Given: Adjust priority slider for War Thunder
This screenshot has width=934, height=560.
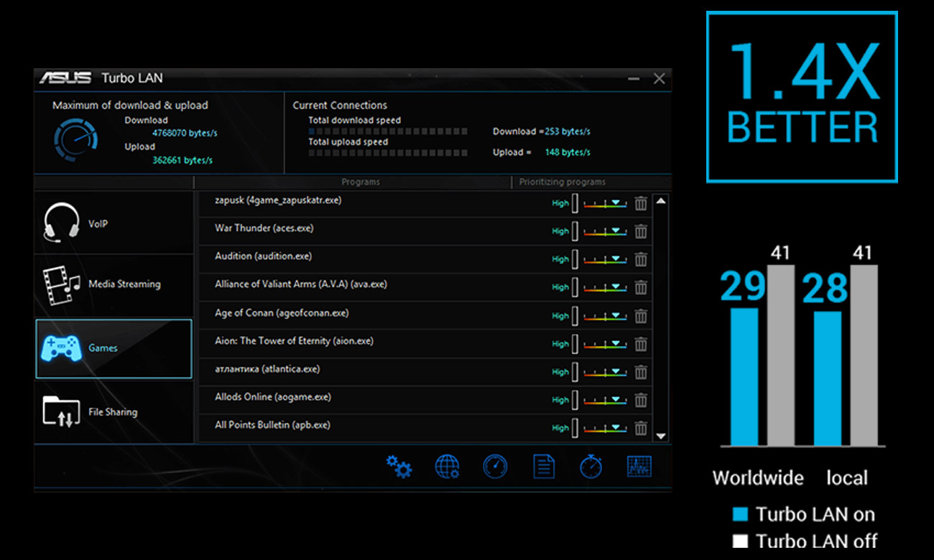Looking at the screenshot, I should click(x=605, y=232).
